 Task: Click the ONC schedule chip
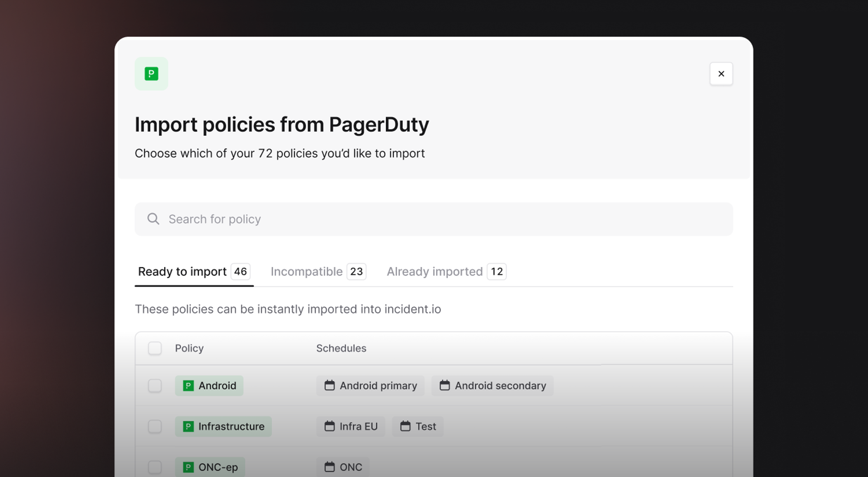[x=343, y=467]
